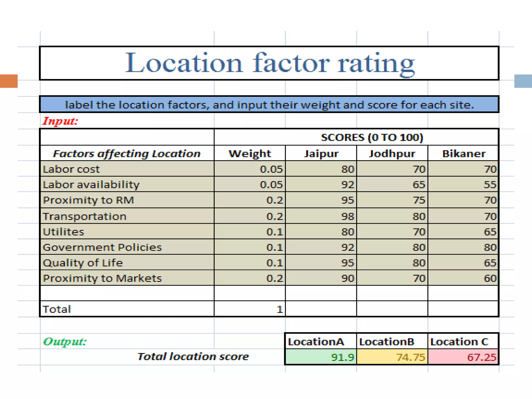Click Transportation score 98 for Jaipur
Viewport: 532px width, 399px height.
click(x=321, y=216)
